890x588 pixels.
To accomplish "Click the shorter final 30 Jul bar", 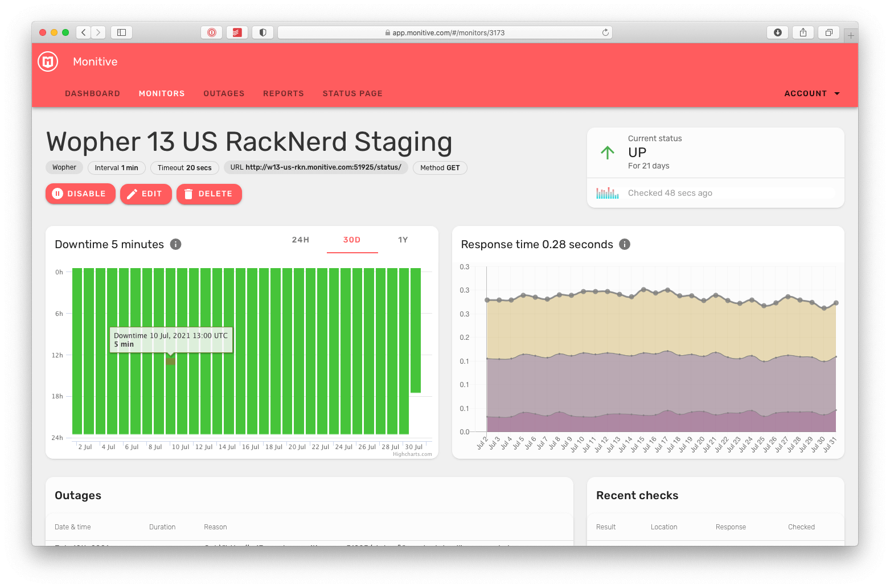I will [x=416, y=330].
